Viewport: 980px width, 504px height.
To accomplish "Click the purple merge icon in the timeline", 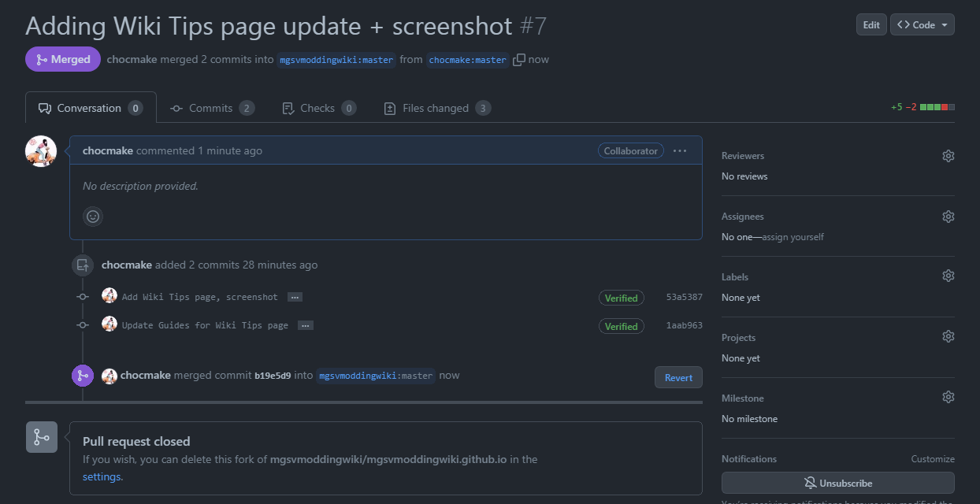I will click(x=83, y=376).
